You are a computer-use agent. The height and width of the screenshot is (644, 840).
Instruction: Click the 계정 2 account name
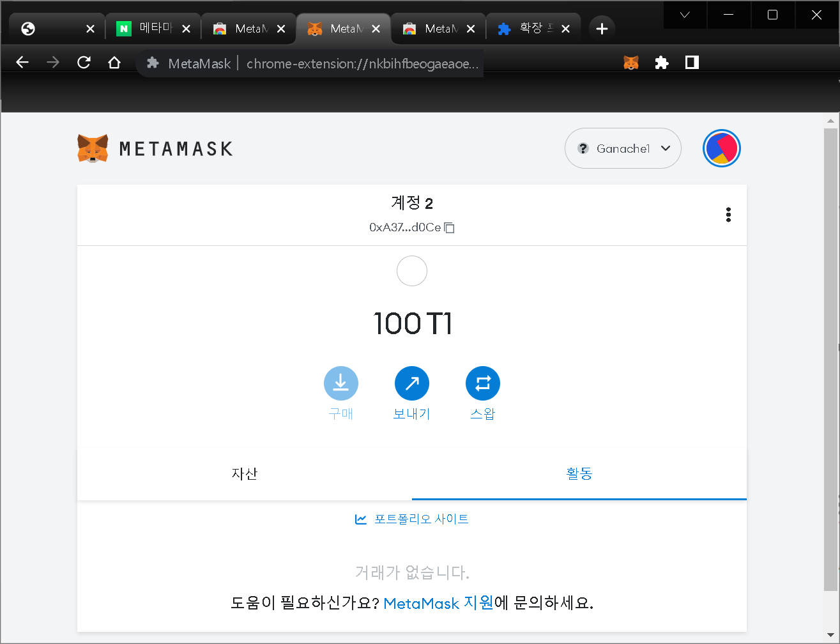412,203
